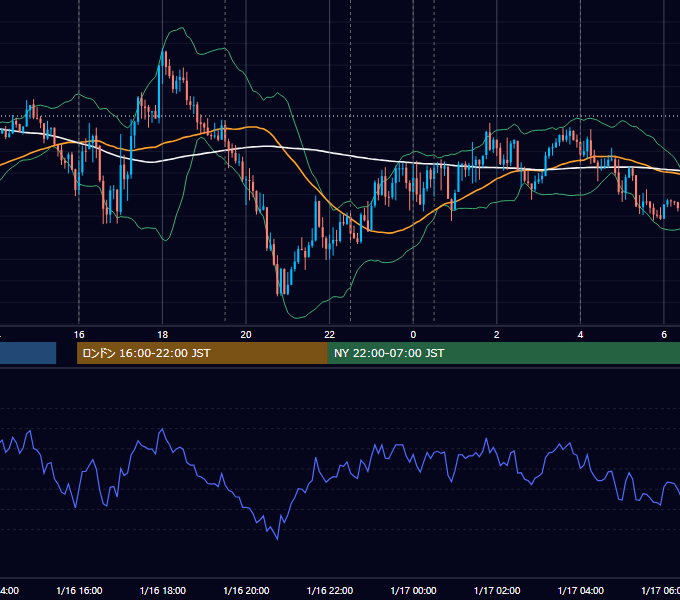Click the 1/16 20:00 timestamp label
This screenshot has height=600, width=680.
tap(246, 590)
